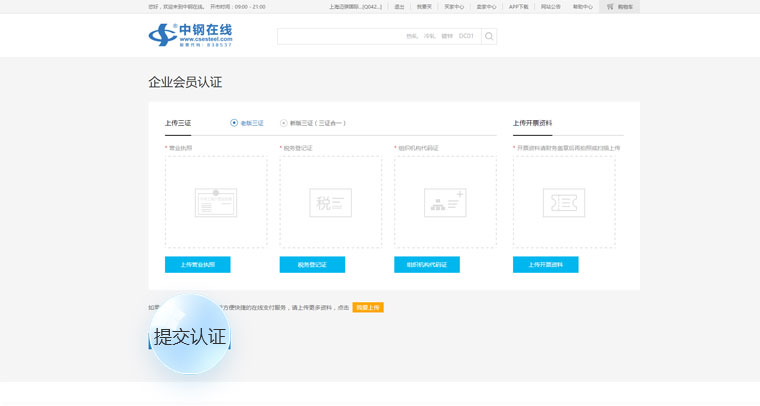Click the 退出 logout link
The image size is (760, 406).
pos(400,6)
